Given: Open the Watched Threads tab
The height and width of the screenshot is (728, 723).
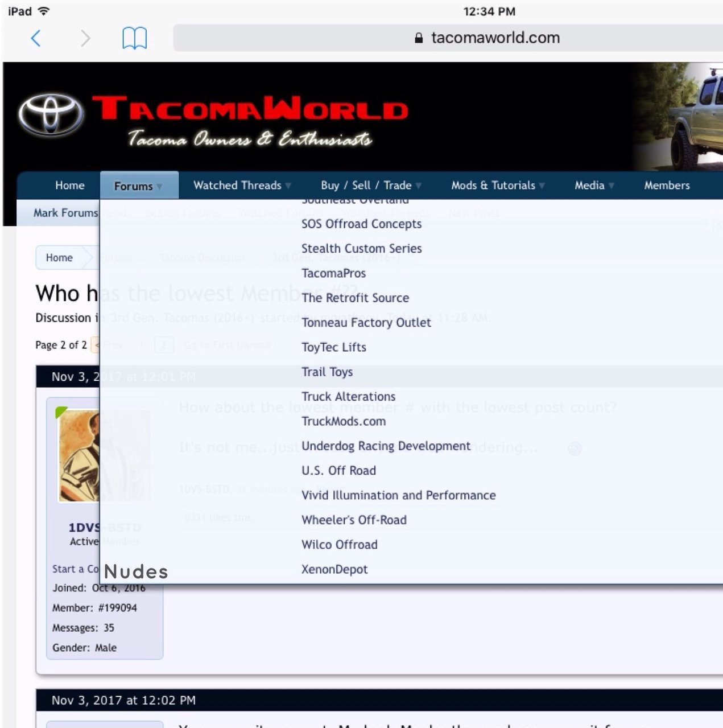Looking at the screenshot, I should tap(237, 186).
